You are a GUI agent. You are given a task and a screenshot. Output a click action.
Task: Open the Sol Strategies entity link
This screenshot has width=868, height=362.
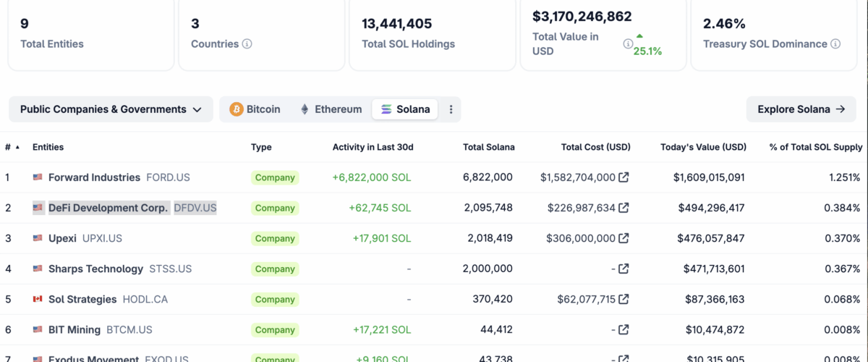point(82,299)
